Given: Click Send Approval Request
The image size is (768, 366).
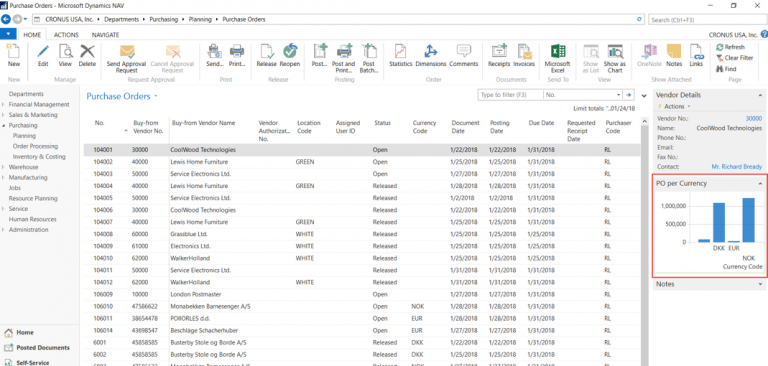Looking at the screenshot, I should click(x=126, y=58).
